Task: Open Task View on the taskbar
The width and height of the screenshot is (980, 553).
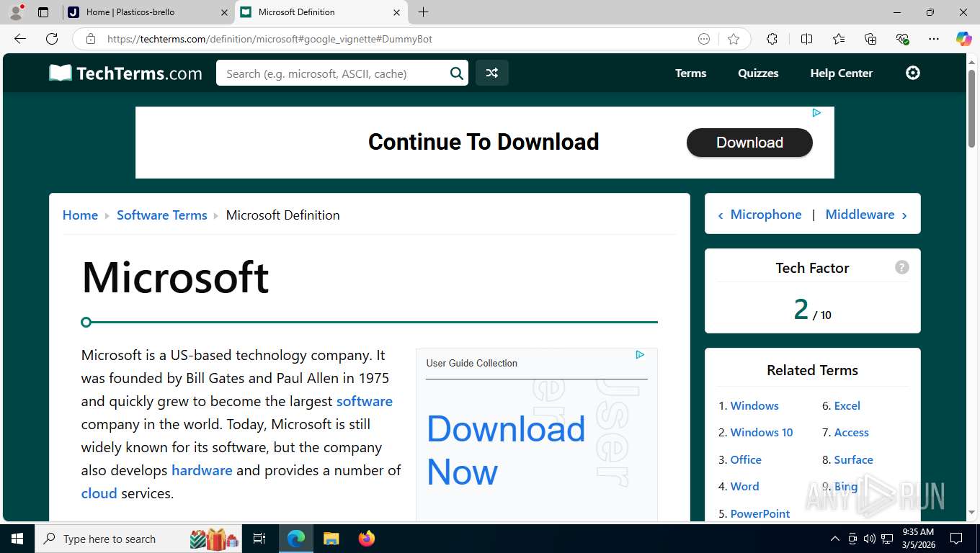Action: (x=259, y=539)
